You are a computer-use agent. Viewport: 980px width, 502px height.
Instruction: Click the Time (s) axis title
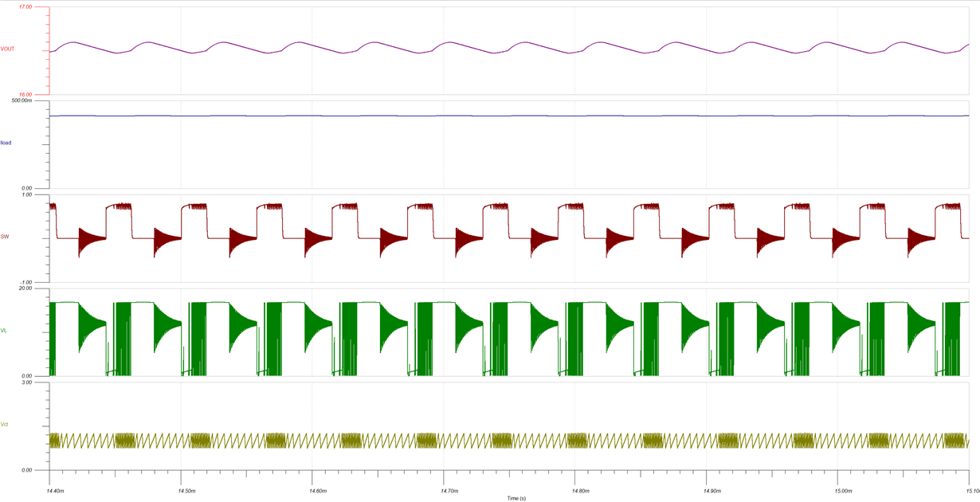(x=516, y=498)
